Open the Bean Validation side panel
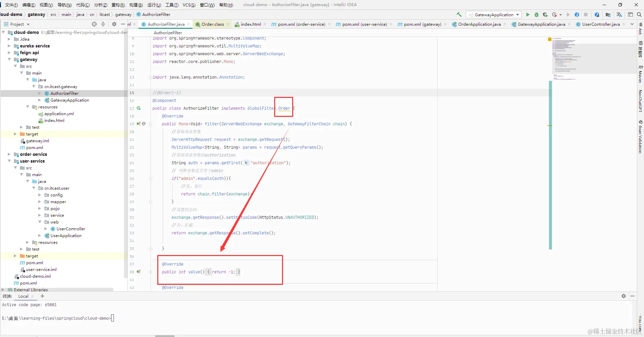 [x=640, y=136]
